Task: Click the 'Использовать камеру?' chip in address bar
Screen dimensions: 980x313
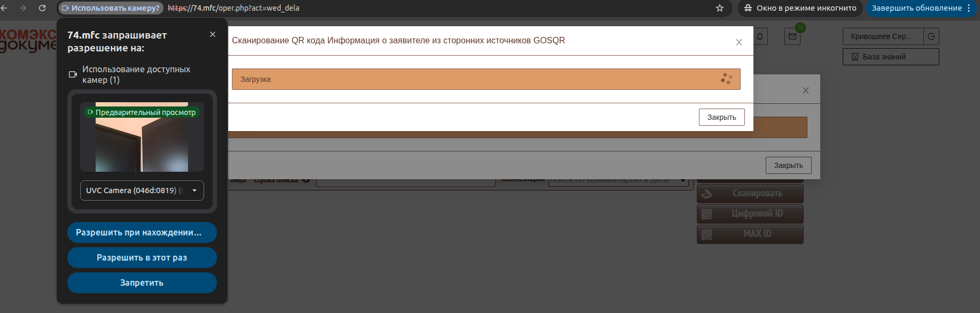Action: pyautogui.click(x=111, y=8)
